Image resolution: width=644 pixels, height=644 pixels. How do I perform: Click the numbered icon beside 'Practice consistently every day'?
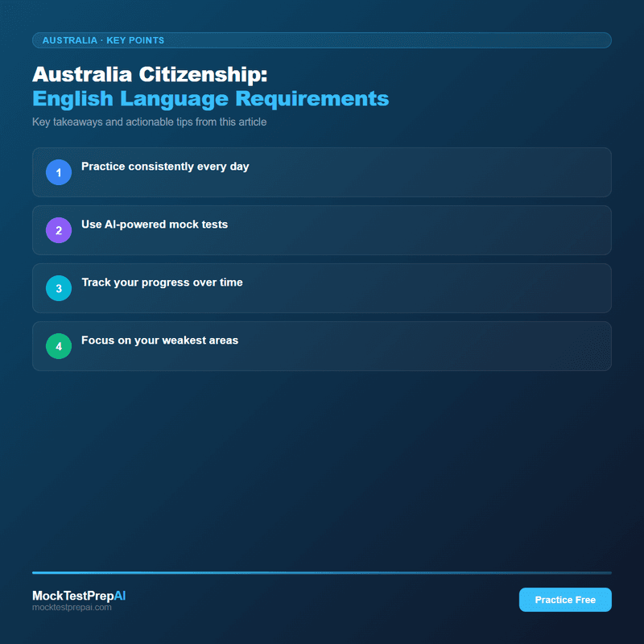[58, 172]
